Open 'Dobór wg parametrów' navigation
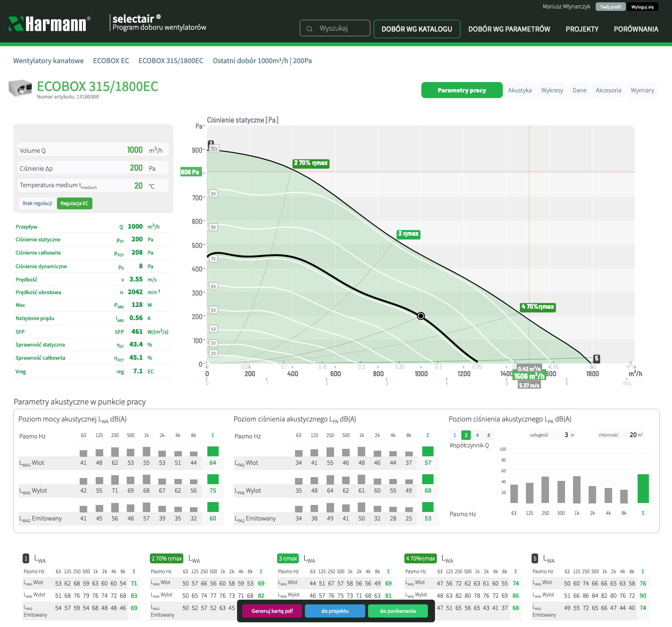 509,29
